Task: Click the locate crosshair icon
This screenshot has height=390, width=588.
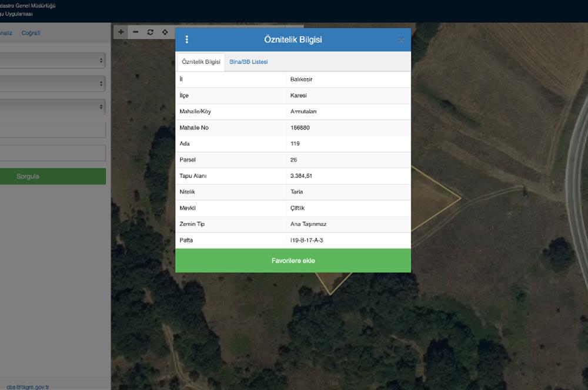Action: pyautogui.click(x=165, y=32)
